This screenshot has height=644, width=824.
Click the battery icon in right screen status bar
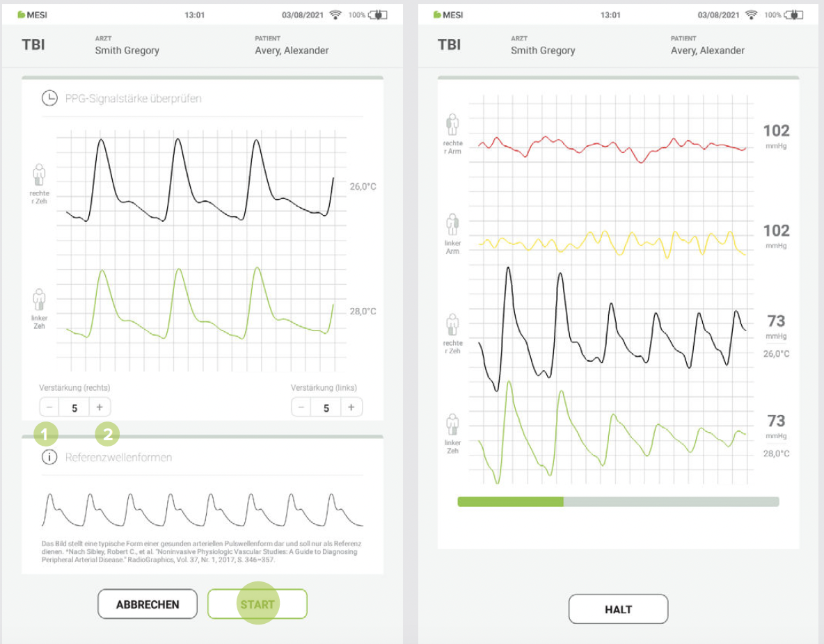[x=794, y=15]
